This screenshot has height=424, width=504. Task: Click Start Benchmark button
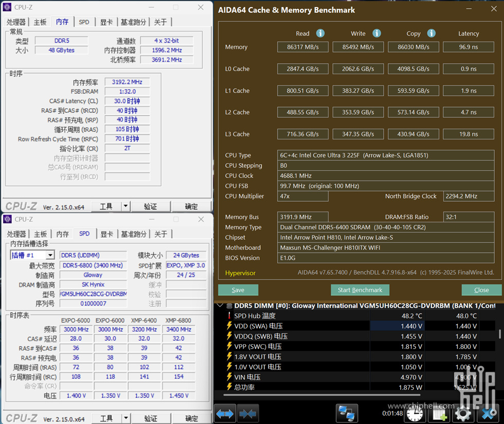pyautogui.click(x=360, y=290)
